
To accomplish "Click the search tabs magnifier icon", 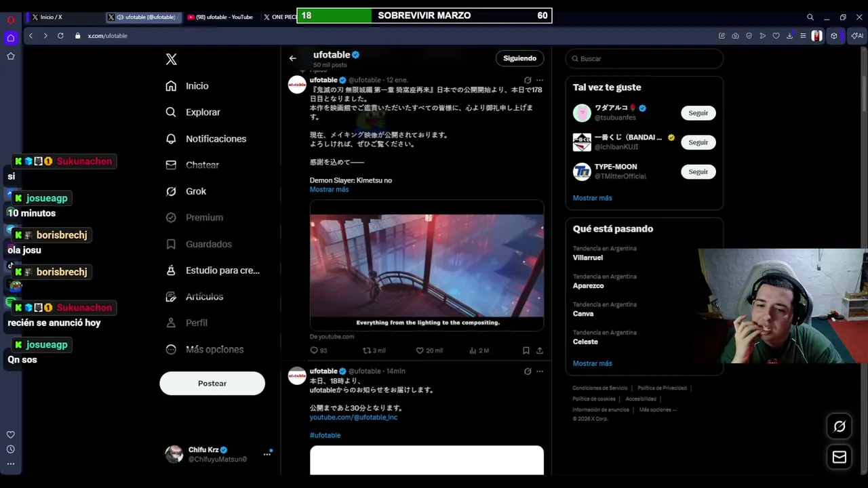I will [810, 17].
